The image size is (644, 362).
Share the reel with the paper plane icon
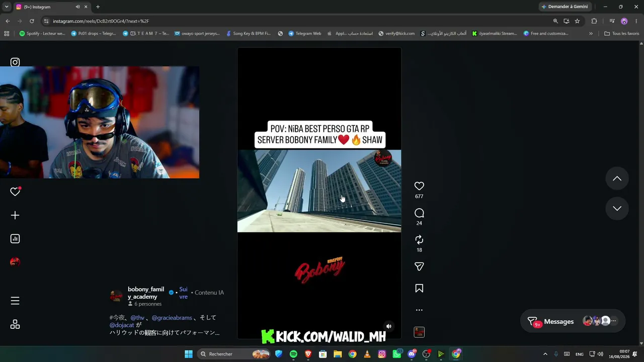coord(419,266)
